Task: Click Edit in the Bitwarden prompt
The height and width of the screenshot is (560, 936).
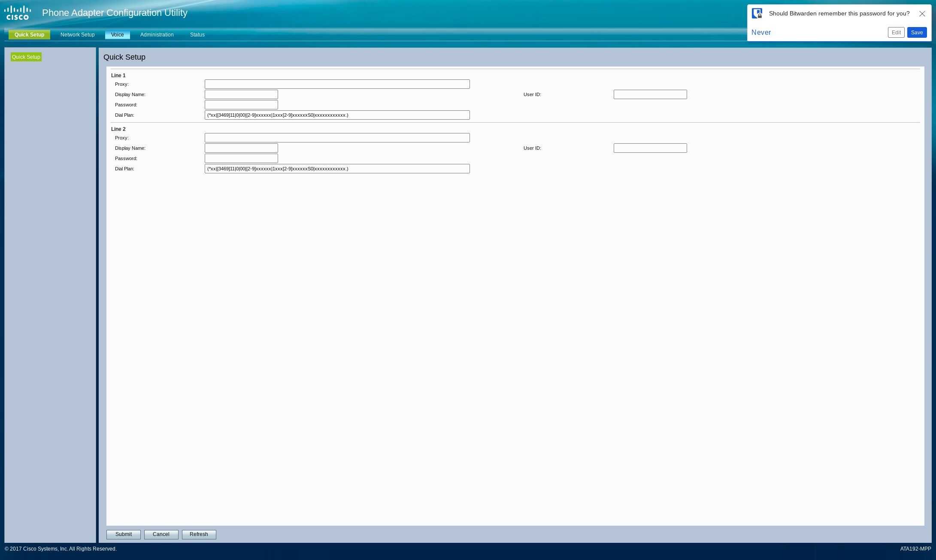Action: coord(896,33)
